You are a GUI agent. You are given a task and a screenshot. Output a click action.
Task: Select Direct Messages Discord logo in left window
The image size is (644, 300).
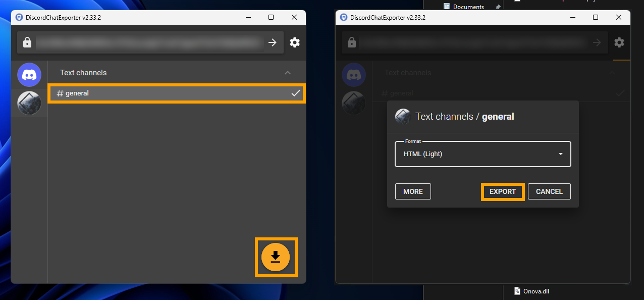pos(29,75)
